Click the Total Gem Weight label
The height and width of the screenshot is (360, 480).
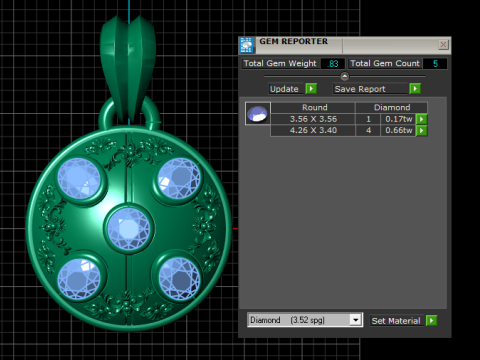tap(280, 63)
